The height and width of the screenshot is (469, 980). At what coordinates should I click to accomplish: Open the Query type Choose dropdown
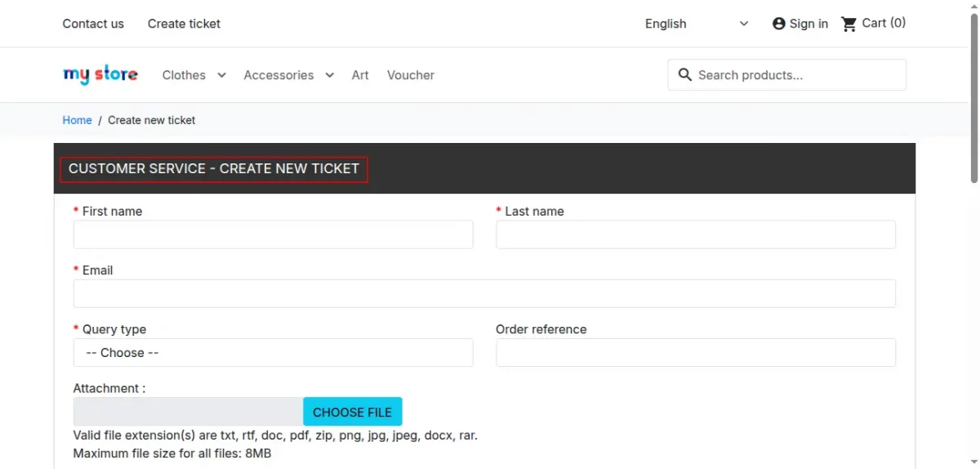273,353
